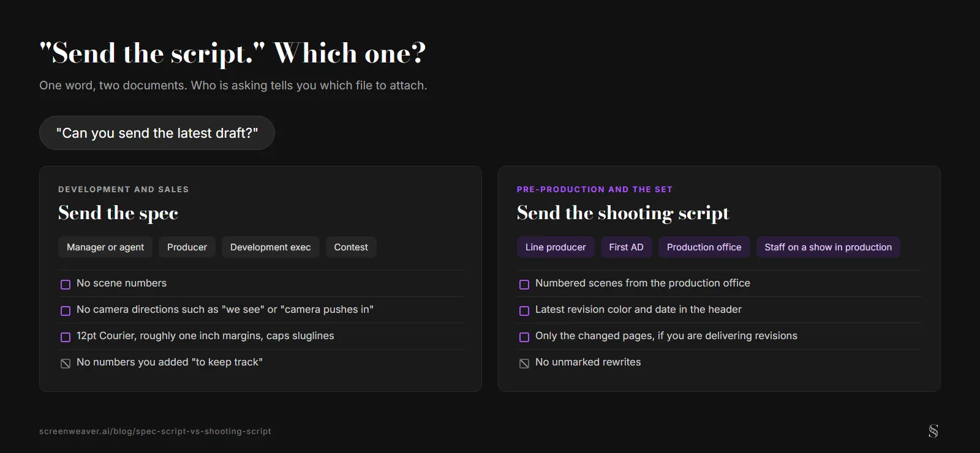Click the text "No unmarked rewrites"

[588, 362]
